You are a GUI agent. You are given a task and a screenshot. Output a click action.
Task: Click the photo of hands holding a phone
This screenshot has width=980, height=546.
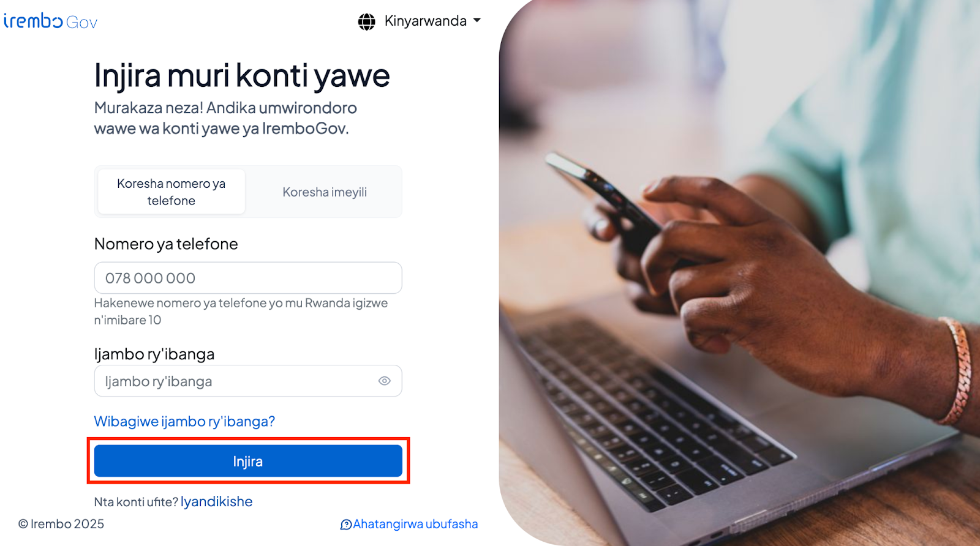click(739, 273)
